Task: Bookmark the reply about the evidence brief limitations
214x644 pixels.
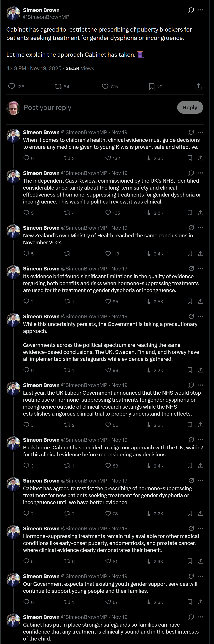Action: [x=190, y=302]
